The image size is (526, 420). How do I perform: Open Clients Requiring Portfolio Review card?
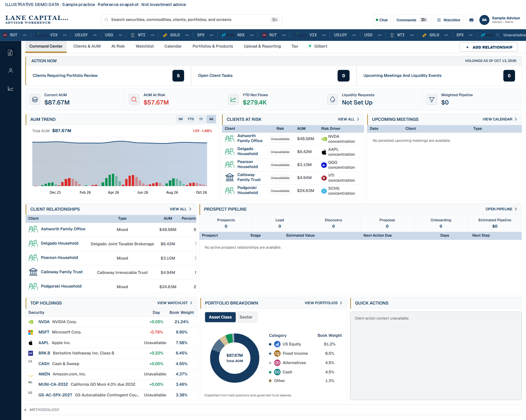click(x=108, y=76)
